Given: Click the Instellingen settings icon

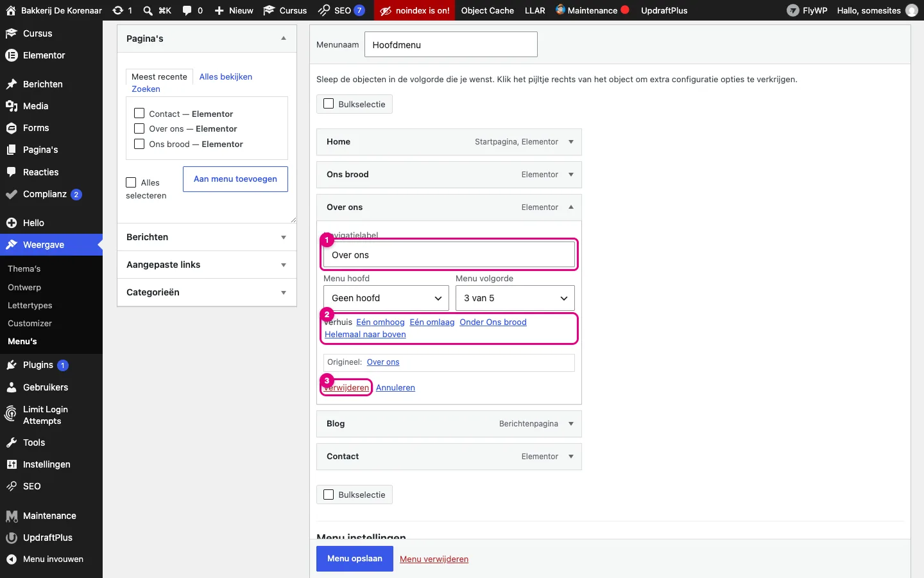Looking at the screenshot, I should pos(12,464).
